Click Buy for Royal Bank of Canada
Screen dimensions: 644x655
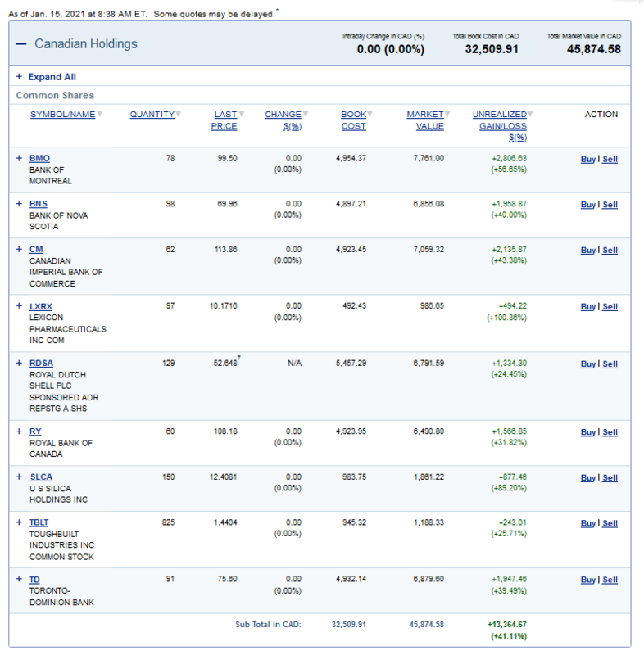pos(588,432)
